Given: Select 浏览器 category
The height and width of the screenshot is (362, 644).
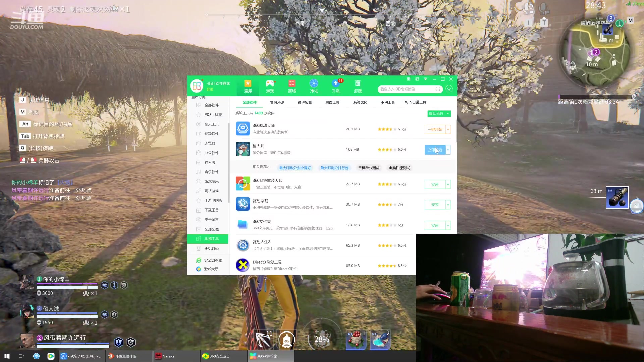Looking at the screenshot, I should (208, 143).
